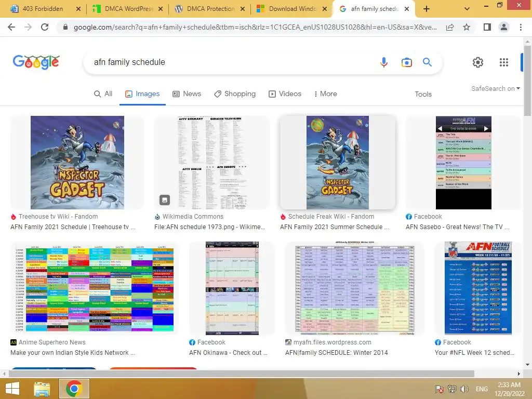The width and height of the screenshot is (532, 399).
Task: Expand the More search options
Action: pyautogui.click(x=325, y=94)
